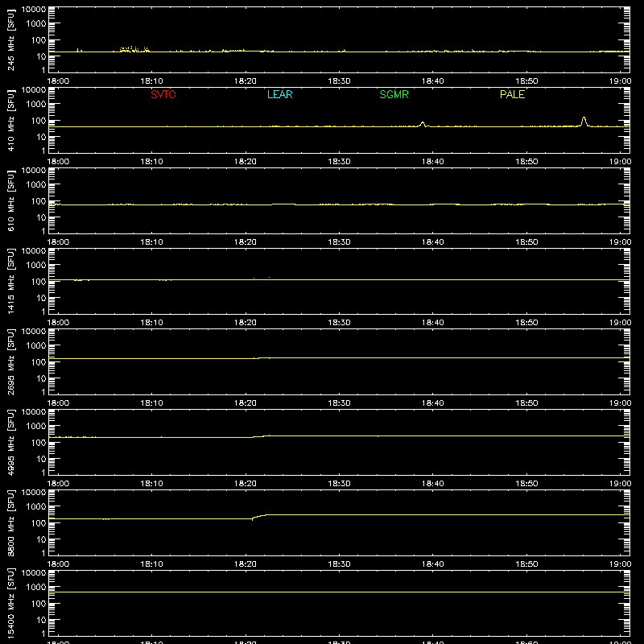Image resolution: width=644 pixels, height=644 pixels.
Task: Click 18:50 tick label below 8800 MHz panel
Action: click(x=526, y=564)
